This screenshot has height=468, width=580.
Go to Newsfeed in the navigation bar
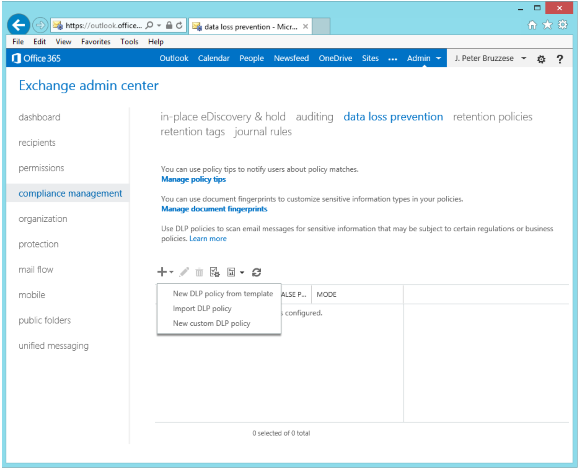[291, 58]
